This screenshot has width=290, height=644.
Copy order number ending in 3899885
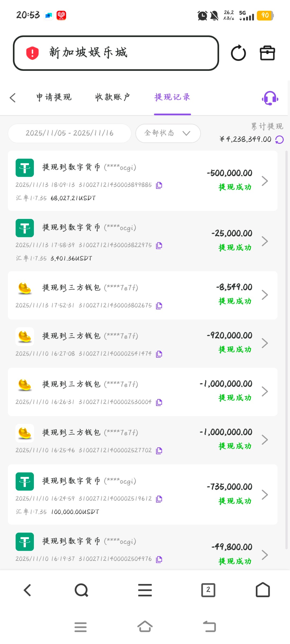point(159,185)
